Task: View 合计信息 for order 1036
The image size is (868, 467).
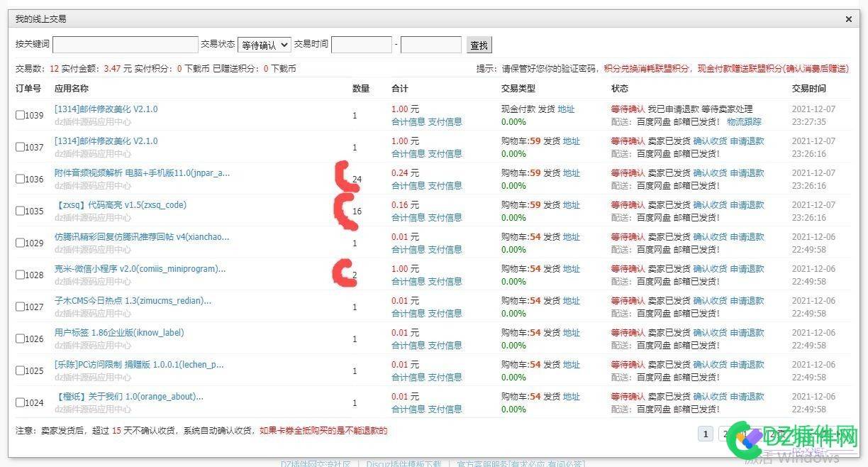Action: click(408, 186)
